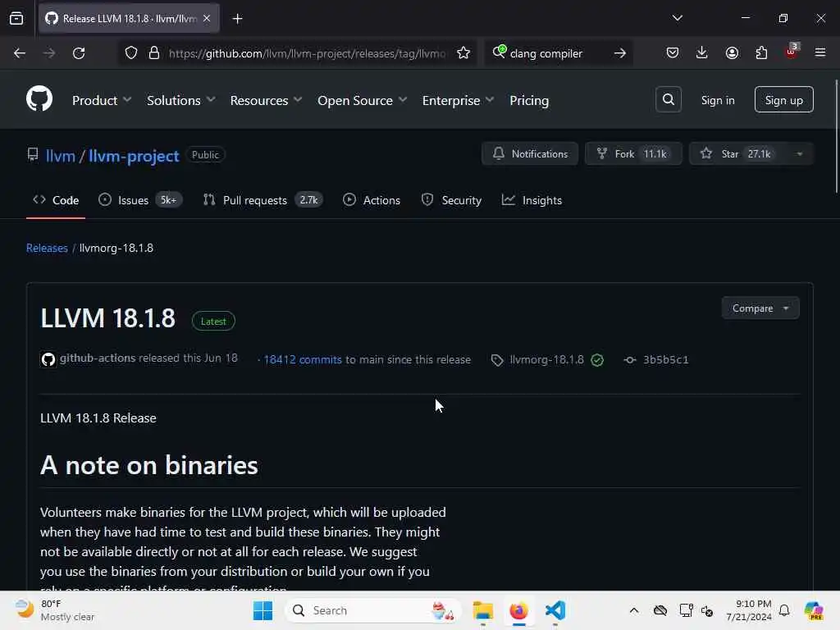The height and width of the screenshot is (630, 840).
Task: Click the github-actions avatar icon
Action: (x=48, y=359)
